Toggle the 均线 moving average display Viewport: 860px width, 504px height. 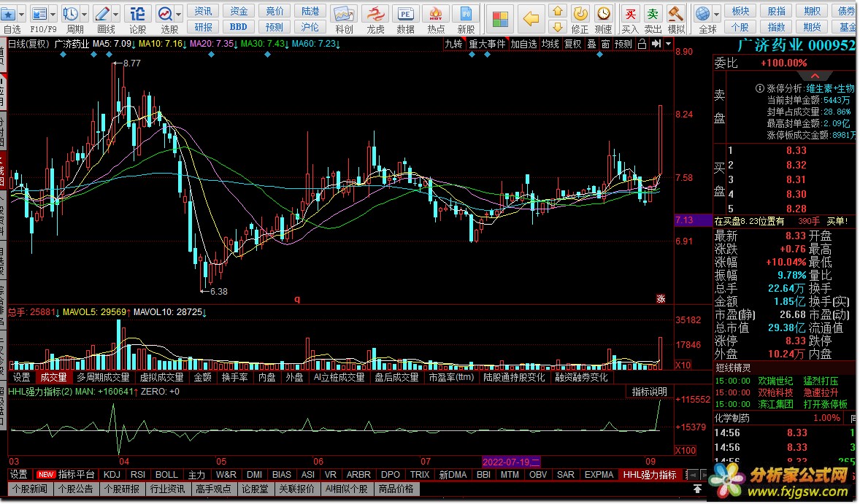[550, 44]
